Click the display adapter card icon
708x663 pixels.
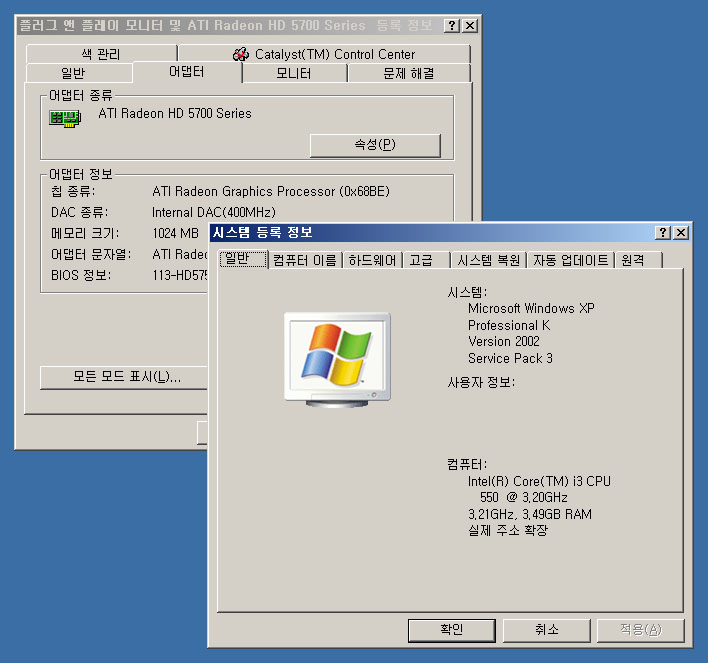(65, 118)
